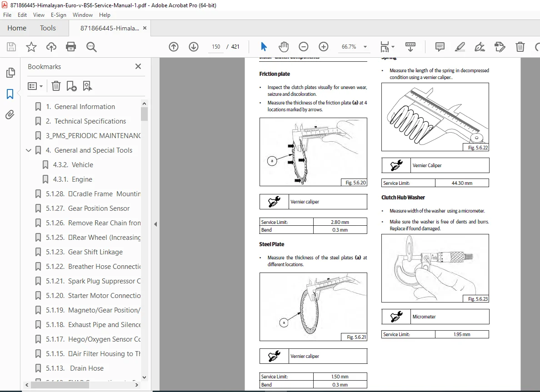The image size is (540, 392).
Task: Open the 1. General Information bookmark
Action: pyautogui.click(x=80, y=107)
